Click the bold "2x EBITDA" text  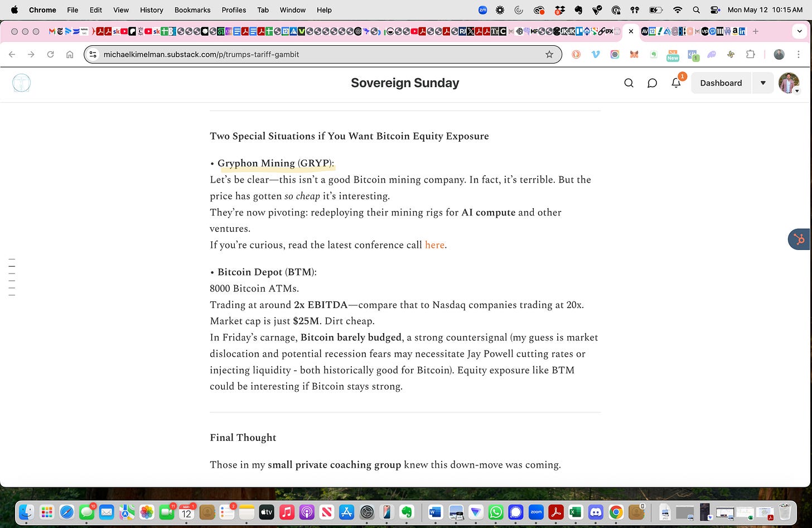[x=321, y=305]
